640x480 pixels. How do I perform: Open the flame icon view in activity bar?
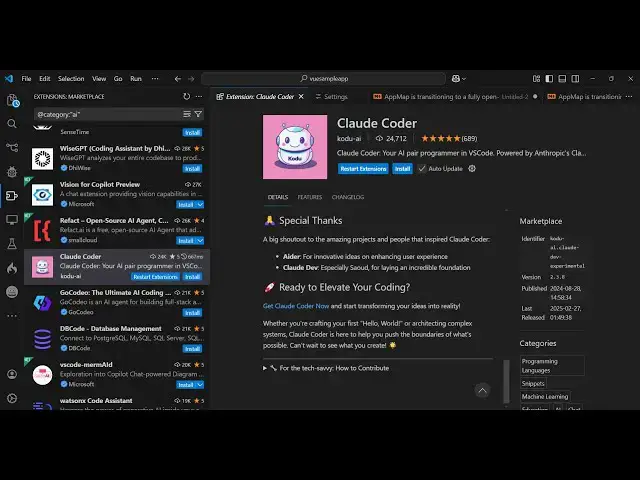pos(12,268)
